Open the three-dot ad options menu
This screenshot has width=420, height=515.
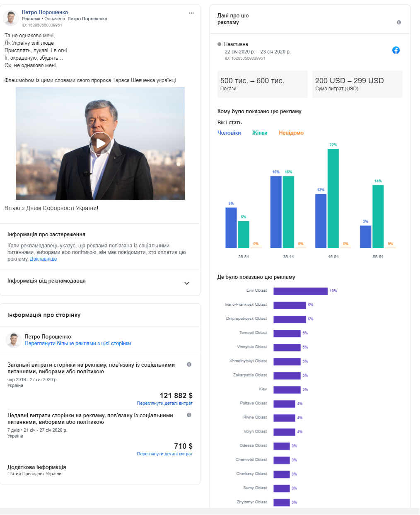pos(191,13)
